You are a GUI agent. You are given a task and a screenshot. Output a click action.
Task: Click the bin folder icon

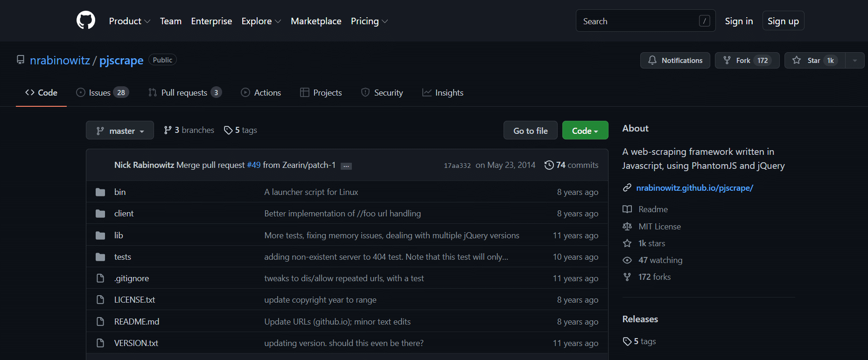[x=100, y=192]
